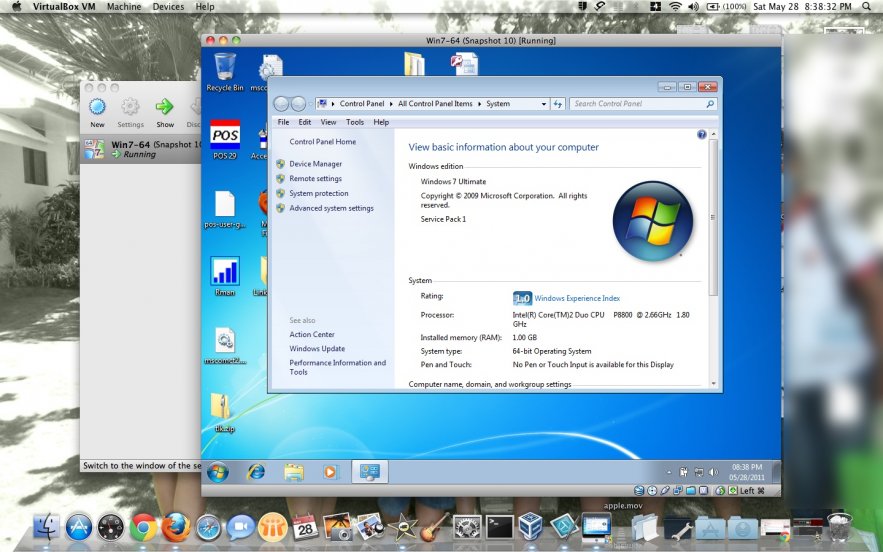Open the folder icon at top of Windows desktop
The width and height of the screenshot is (883, 552).
[414, 64]
